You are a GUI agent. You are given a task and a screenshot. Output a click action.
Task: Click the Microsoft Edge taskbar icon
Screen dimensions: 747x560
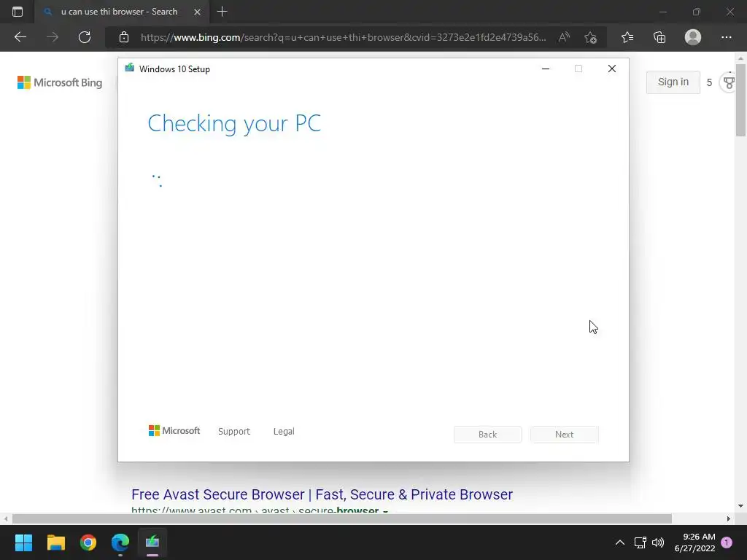click(120, 542)
